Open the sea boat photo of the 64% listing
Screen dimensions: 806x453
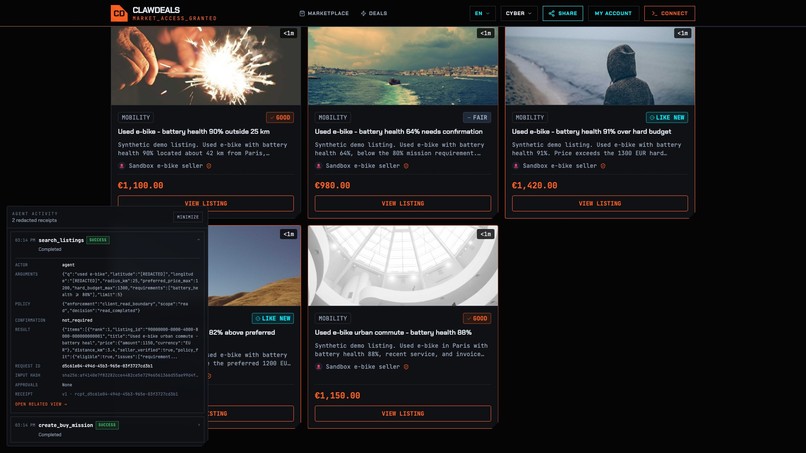[x=402, y=66]
